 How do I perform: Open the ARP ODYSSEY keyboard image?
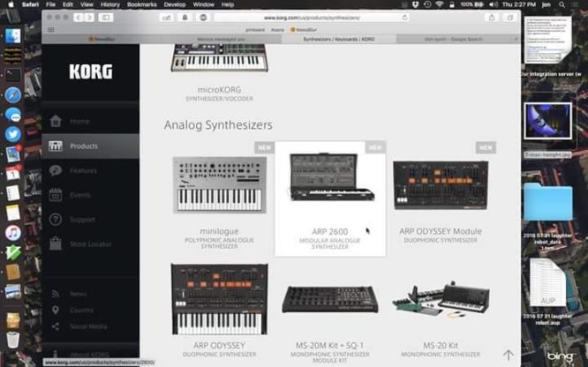[219, 299]
